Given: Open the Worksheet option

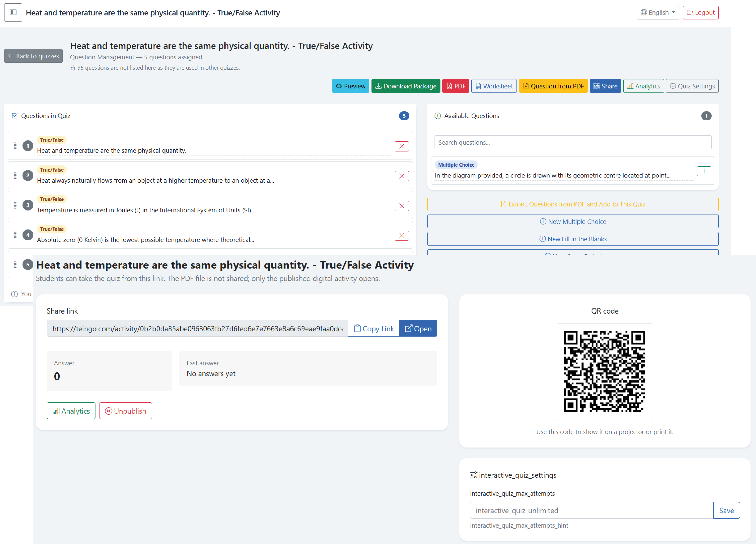Looking at the screenshot, I should [494, 86].
